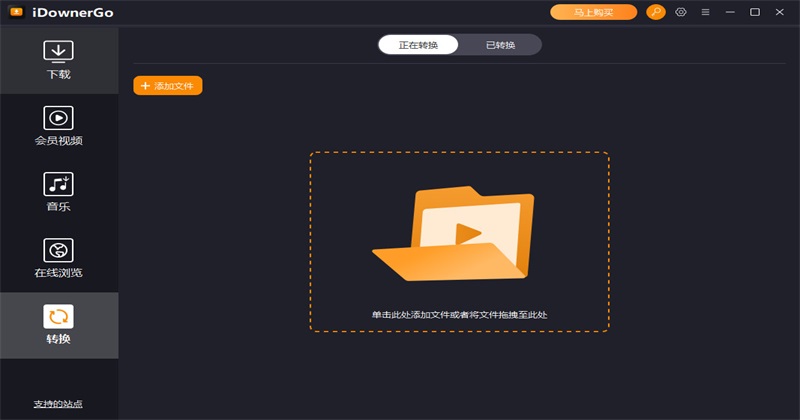Click the 单击此处添加文件 drop zone text

pyautogui.click(x=459, y=315)
